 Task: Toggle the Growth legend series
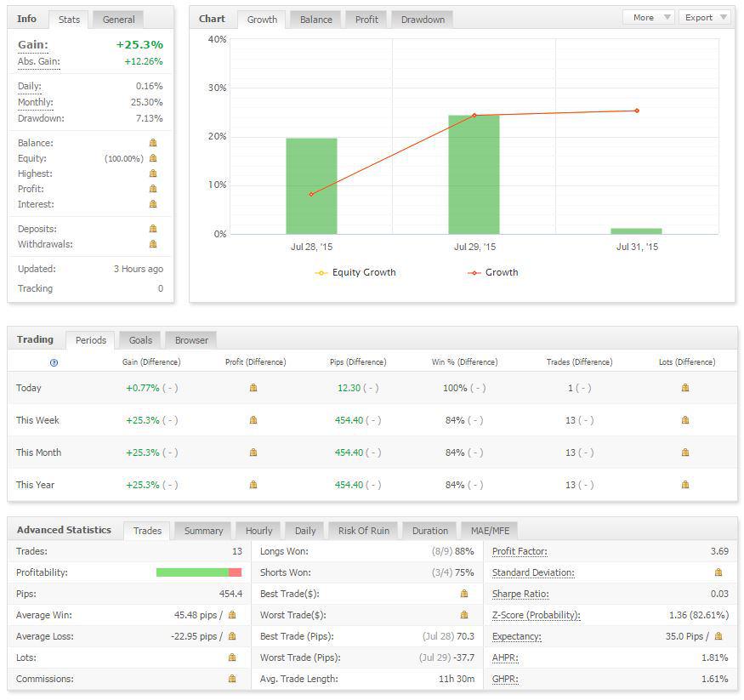493,272
